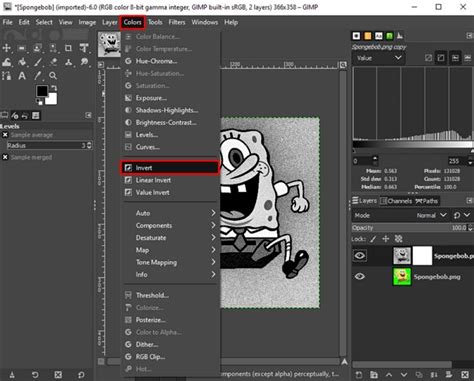Open the Undo History tab icon
This screenshot has width=474, height=381.
pos(25,116)
